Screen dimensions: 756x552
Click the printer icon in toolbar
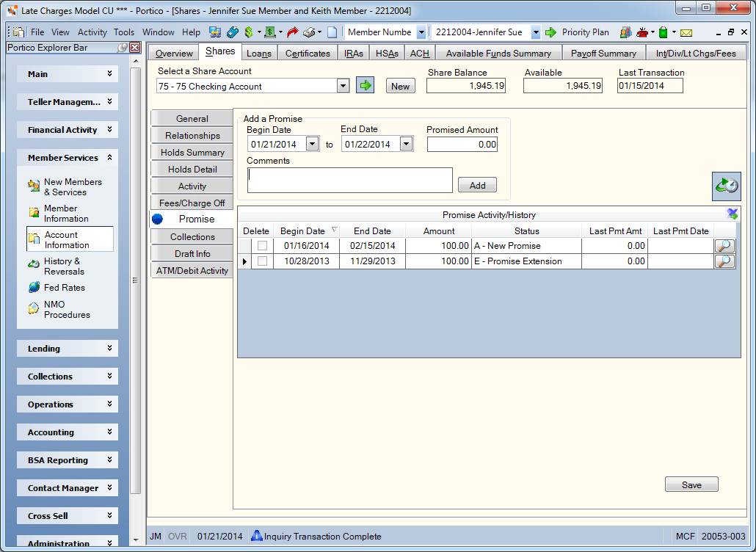click(308, 32)
